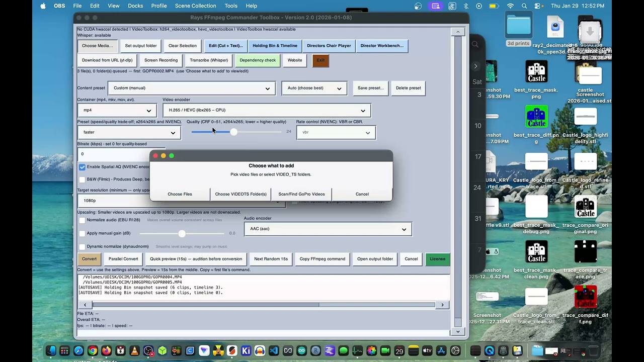Open System Settings from the Dock
The image size is (644, 362).
(455, 350)
